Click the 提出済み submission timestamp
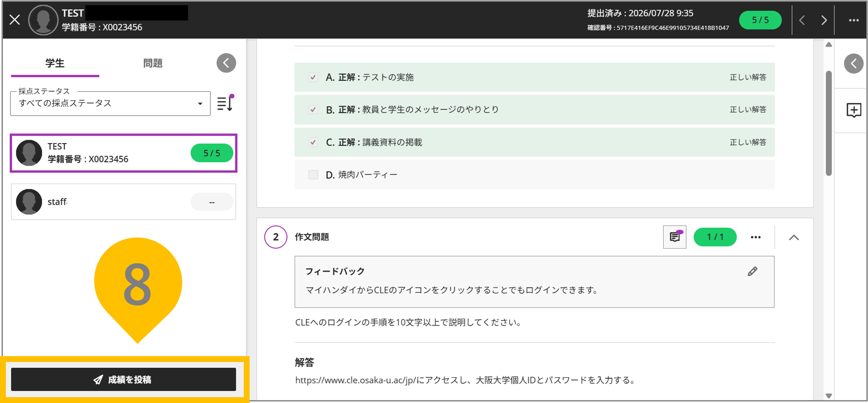This screenshot has width=868, height=403. pos(640,13)
